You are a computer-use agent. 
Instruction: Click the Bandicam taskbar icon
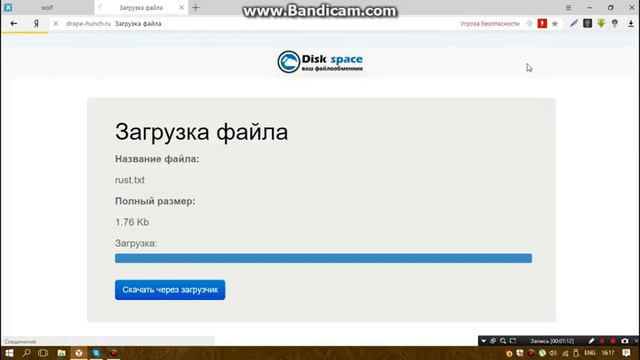(113, 353)
